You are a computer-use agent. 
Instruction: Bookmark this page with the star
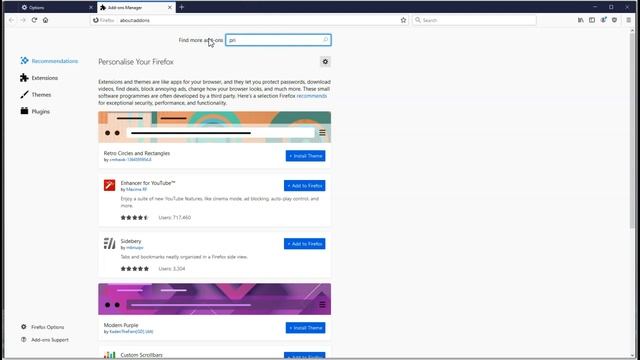403,20
